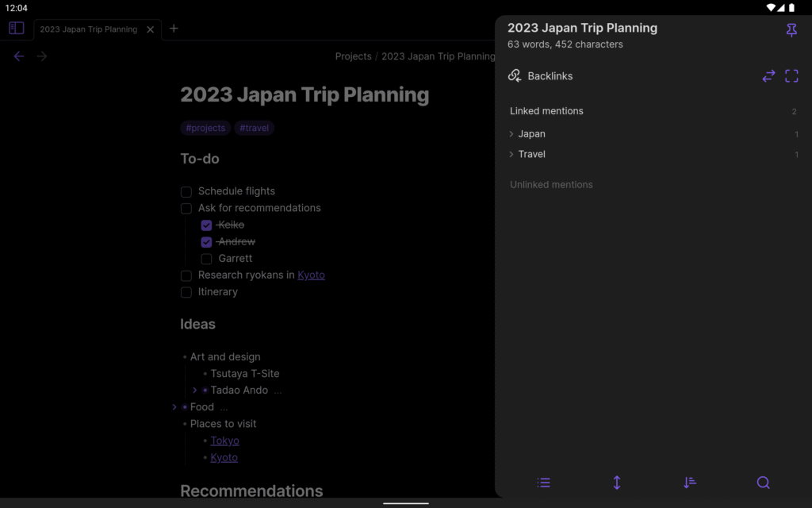Screen dimensions: 812x508
Task: Uncheck the completed Keiko task
Action: [x=205, y=225]
